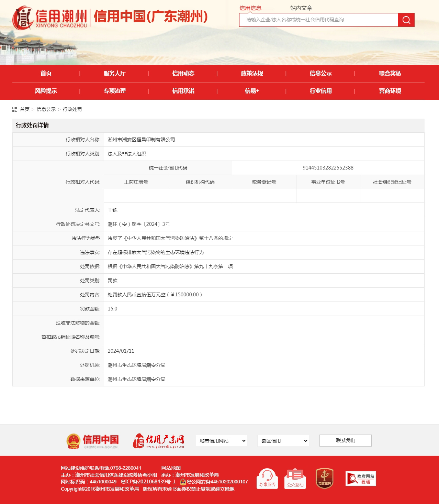
Task: Click the 联系我们 button
Action: pos(346,440)
